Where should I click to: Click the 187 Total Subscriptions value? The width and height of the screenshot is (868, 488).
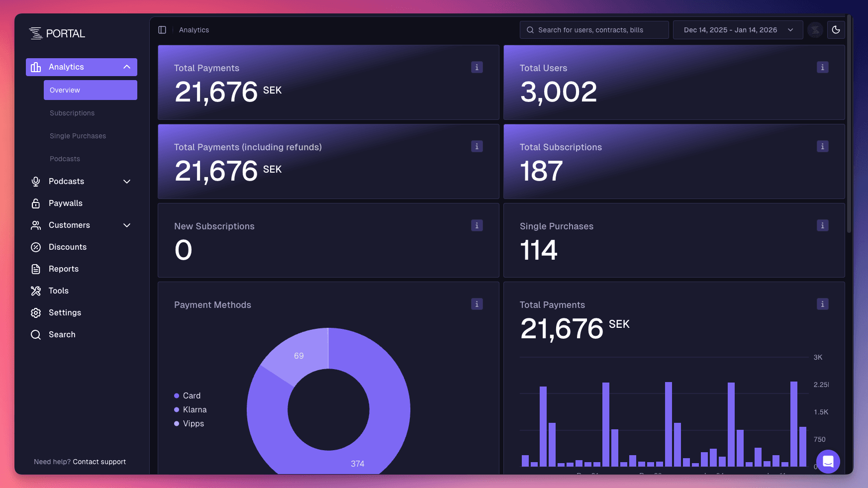point(541,171)
